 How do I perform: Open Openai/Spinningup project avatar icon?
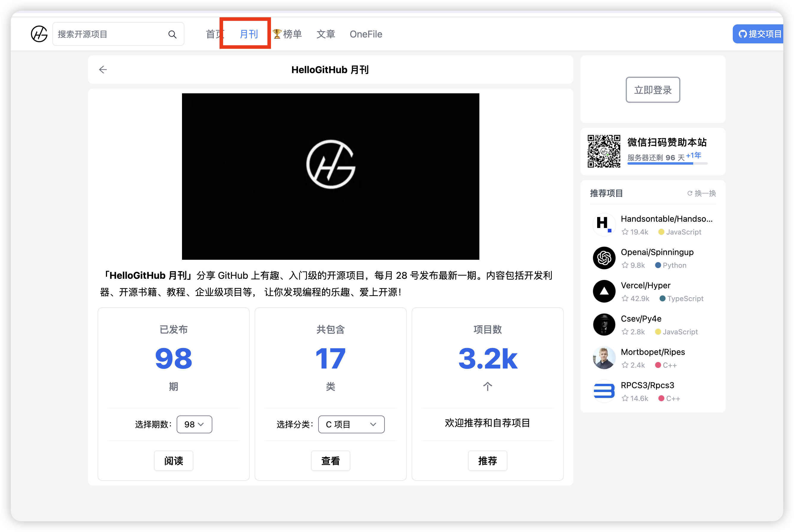point(604,258)
